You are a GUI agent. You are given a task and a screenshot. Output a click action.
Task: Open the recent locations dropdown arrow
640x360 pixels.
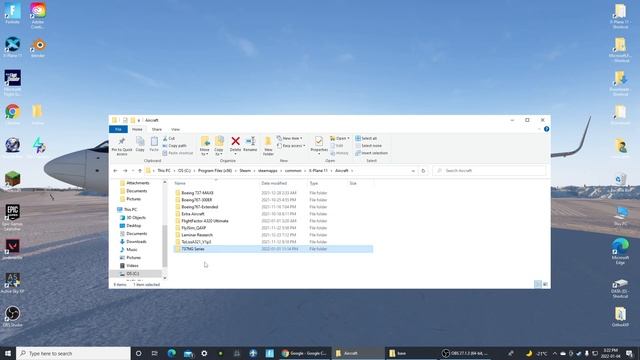pyautogui.click(x=133, y=171)
